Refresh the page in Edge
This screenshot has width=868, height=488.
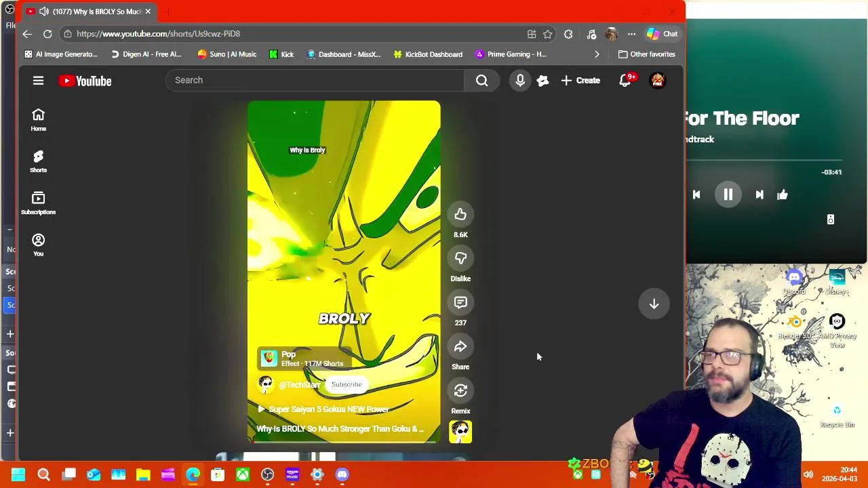47,34
